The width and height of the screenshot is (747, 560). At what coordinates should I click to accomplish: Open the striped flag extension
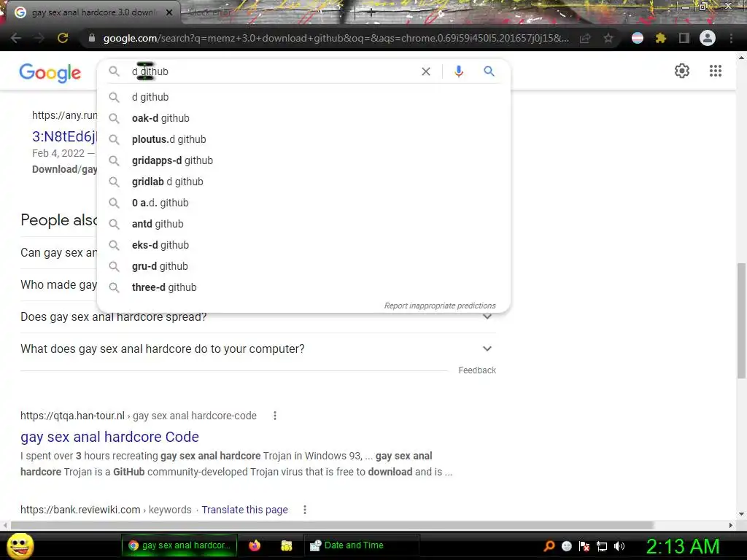click(637, 38)
